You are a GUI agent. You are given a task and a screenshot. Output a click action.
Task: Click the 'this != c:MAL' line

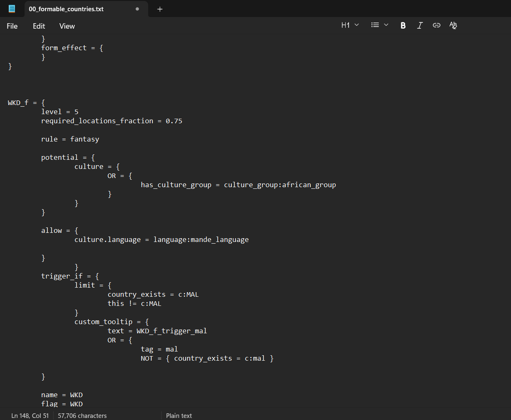135,303
